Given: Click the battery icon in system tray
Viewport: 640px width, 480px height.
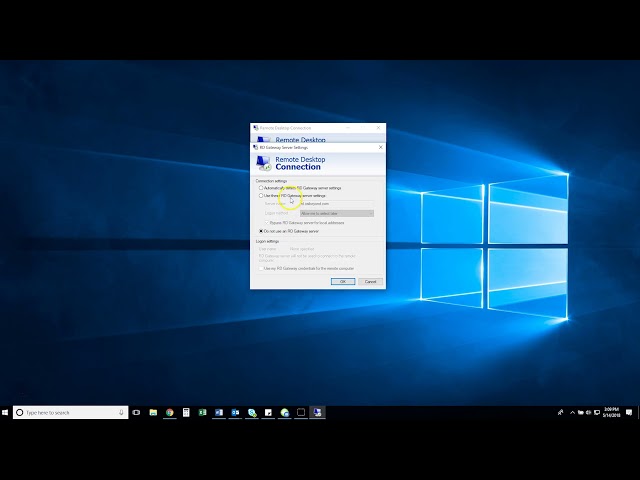Looking at the screenshot, I should click(580, 412).
